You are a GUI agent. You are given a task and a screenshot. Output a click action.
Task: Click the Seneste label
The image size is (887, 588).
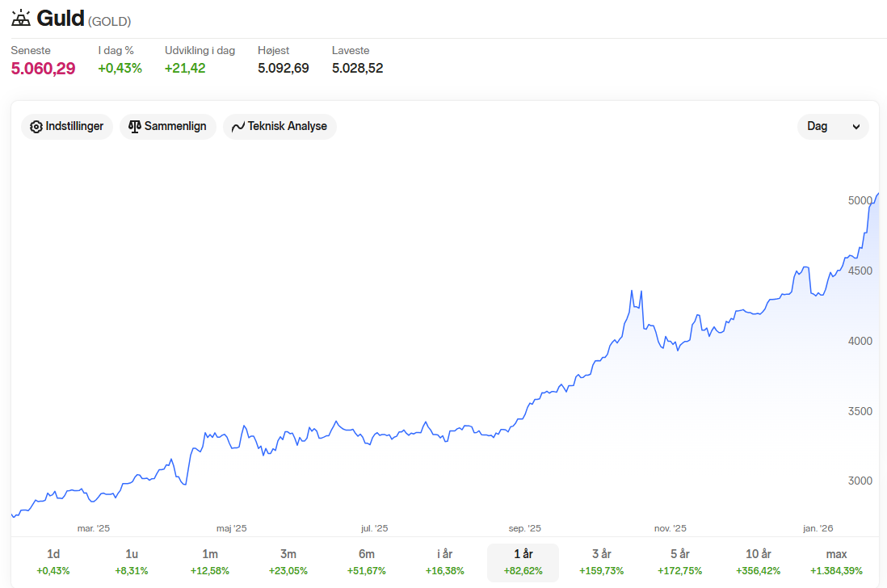click(31, 50)
